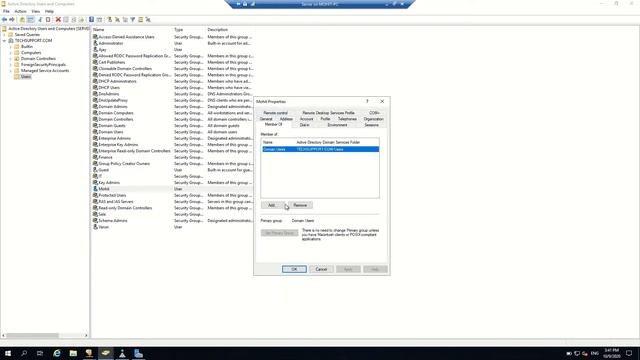Screen dimensions: 640x360
Task: Open notification center icon in system tray
Action: click(629, 353)
